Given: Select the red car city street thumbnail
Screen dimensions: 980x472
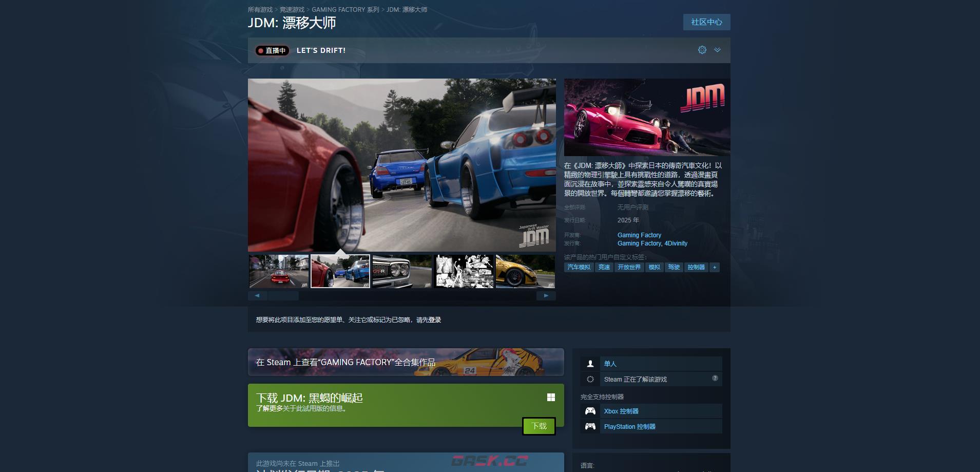Looking at the screenshot, I should click(x=279, y=271).
